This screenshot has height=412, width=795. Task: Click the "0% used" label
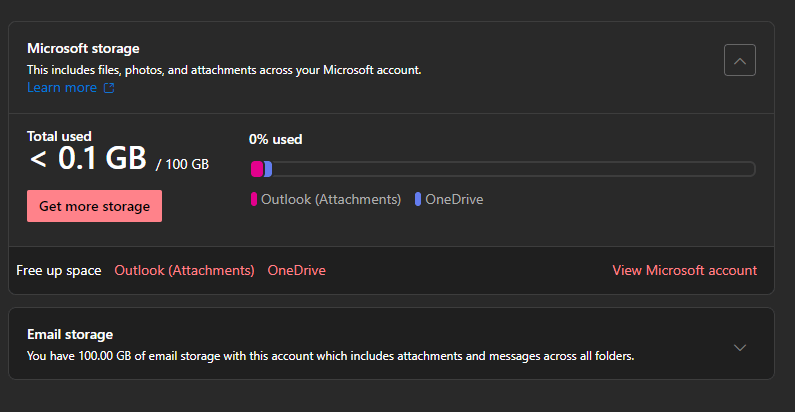click(275, 139)
